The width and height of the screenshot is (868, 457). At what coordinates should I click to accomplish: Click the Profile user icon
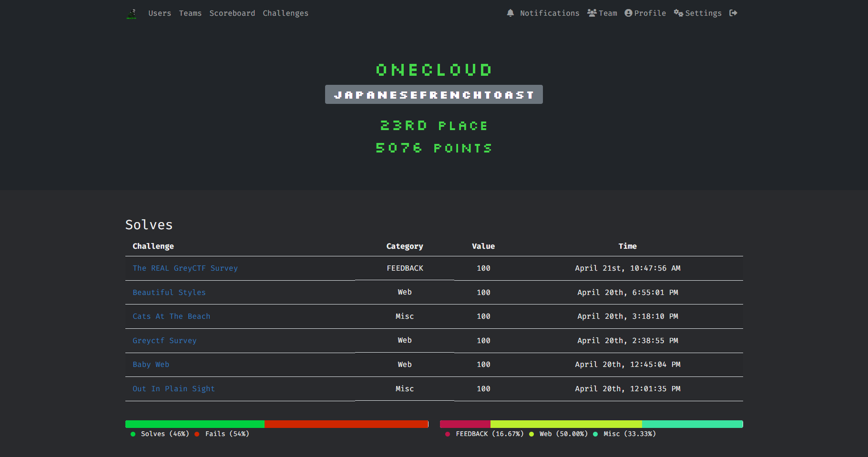629,13
